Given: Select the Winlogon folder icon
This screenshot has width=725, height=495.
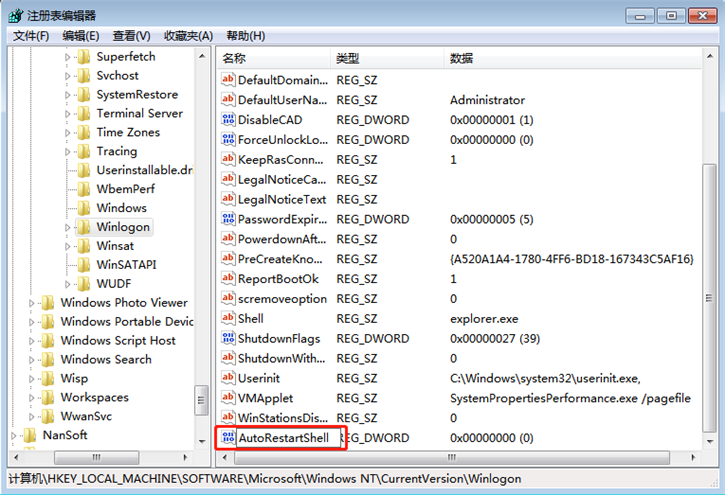Looking at the screenshot, I should coord(84,227).
